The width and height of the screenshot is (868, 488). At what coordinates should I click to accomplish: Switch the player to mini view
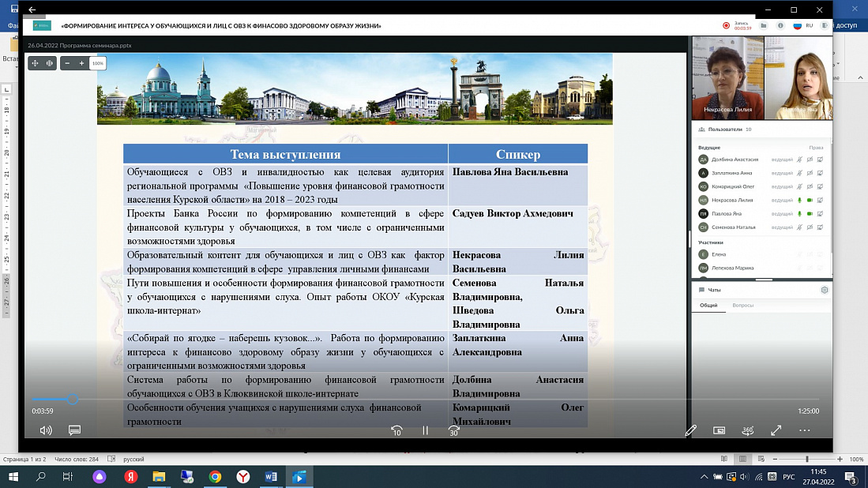click(719, 430)
